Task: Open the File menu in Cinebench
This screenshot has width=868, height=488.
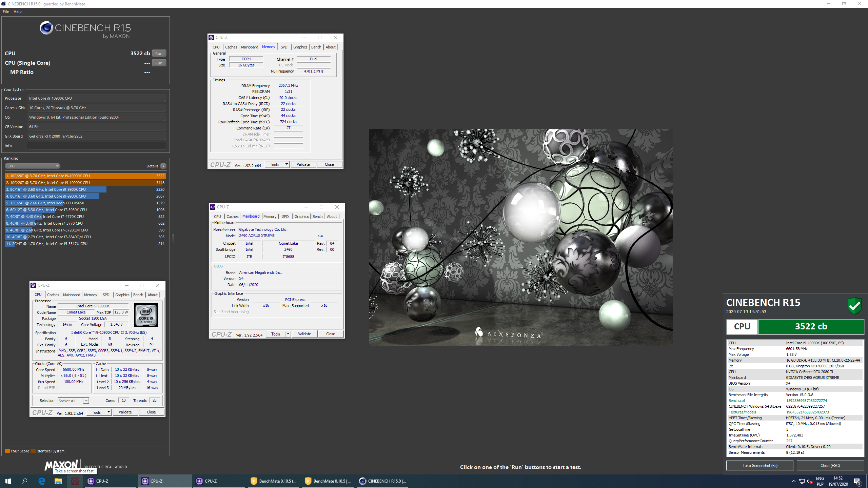Action: (6, 12)
